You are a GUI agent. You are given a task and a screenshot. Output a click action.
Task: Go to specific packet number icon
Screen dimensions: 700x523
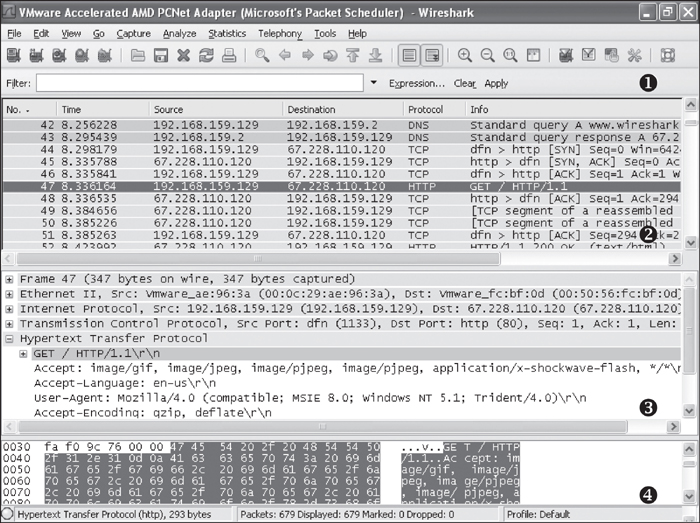pyautogui.click(x=330, y=56)
